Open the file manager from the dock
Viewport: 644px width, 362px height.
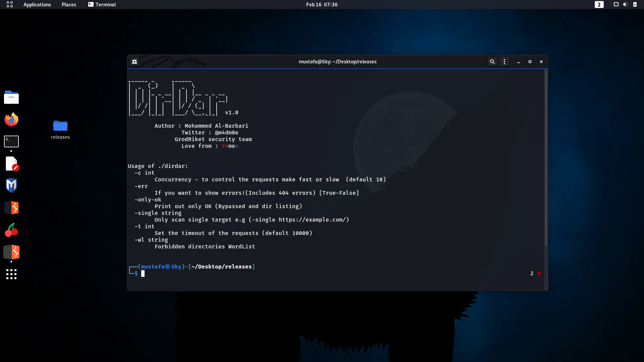[x=11, y=97]
